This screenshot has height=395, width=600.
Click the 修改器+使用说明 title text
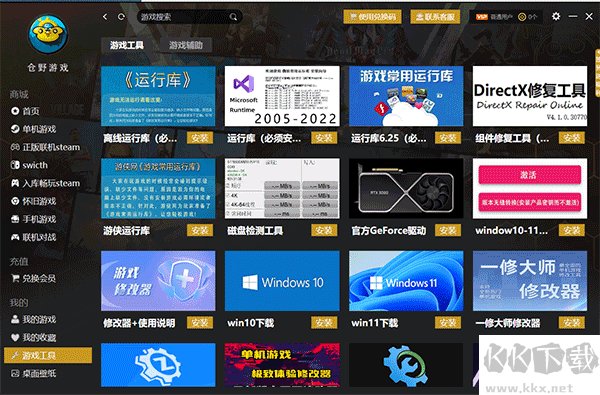click(x=139, y=323)
